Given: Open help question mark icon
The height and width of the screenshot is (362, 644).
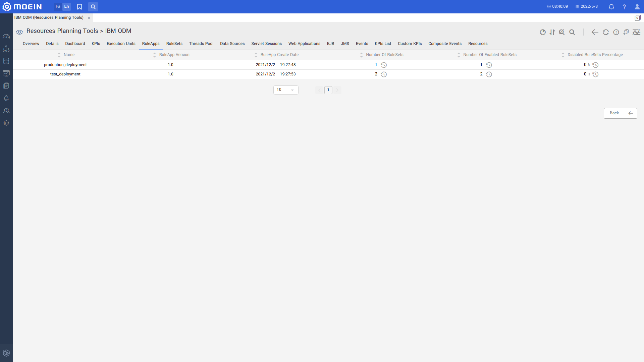Looking at the screenshot, I should point(624,7).
